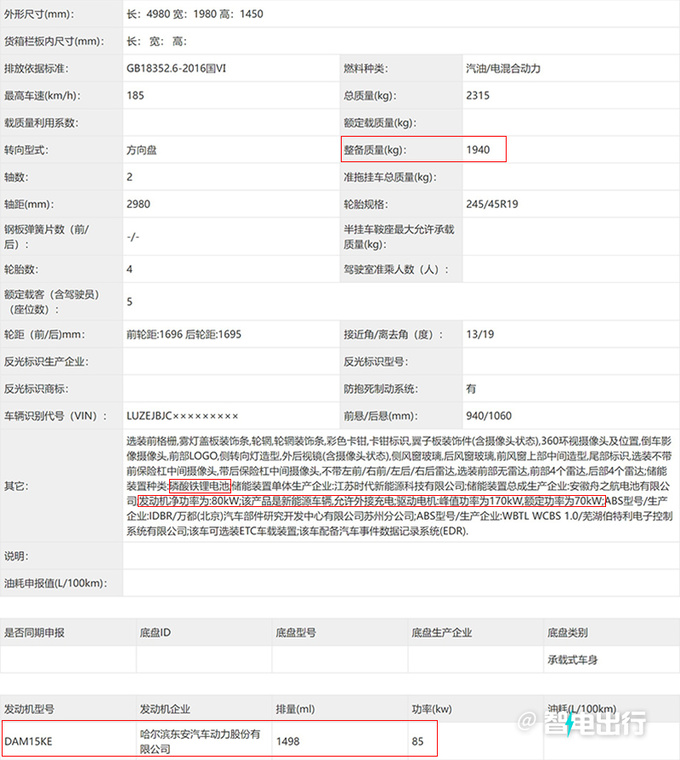680x760 pixels.
Task: Click the 最高车速(km/h) label
Action: point(43,95)
